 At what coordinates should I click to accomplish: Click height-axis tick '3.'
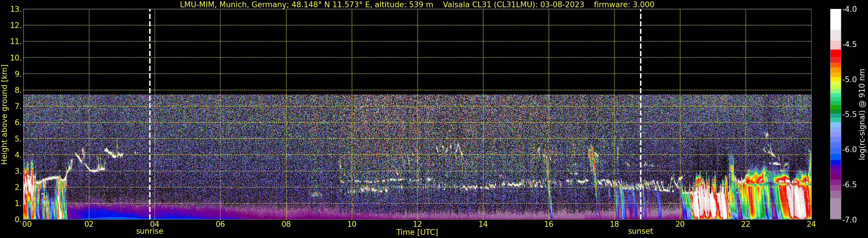pos(18,171)
